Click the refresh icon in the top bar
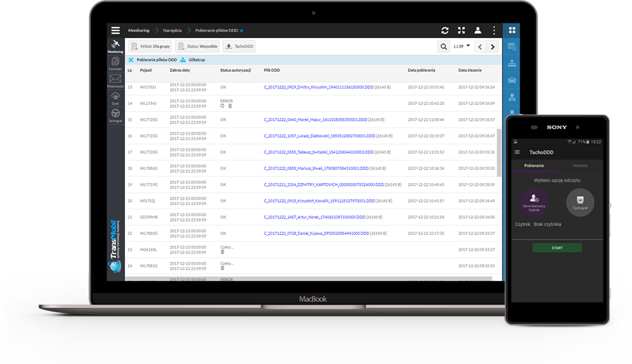The image size is (632, 364). pyautogui.click(x=445, y=30)
